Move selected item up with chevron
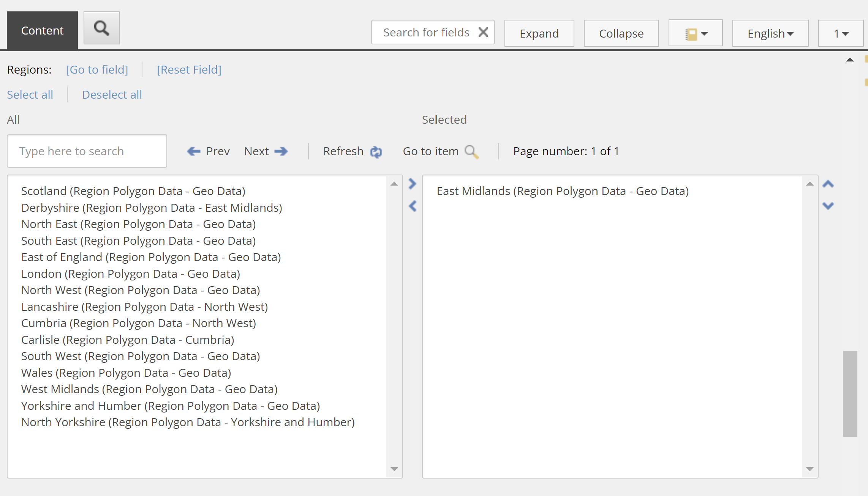The height and width of the screenshot is (496, 868). click(828, 184)
